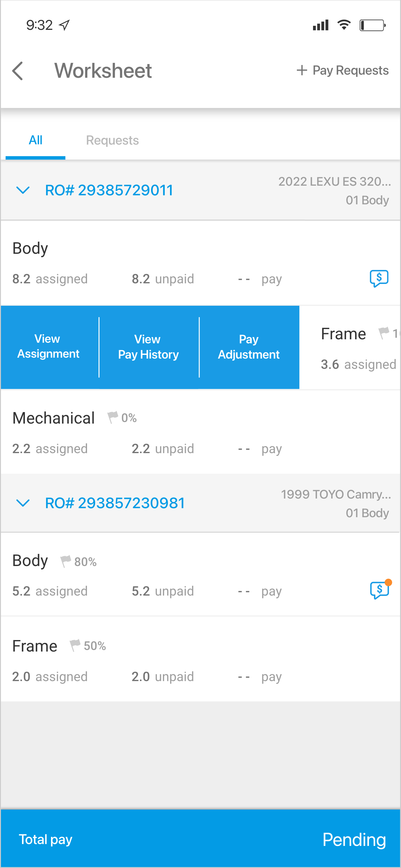Open the RO# 29385729011 link

[109, 190]
